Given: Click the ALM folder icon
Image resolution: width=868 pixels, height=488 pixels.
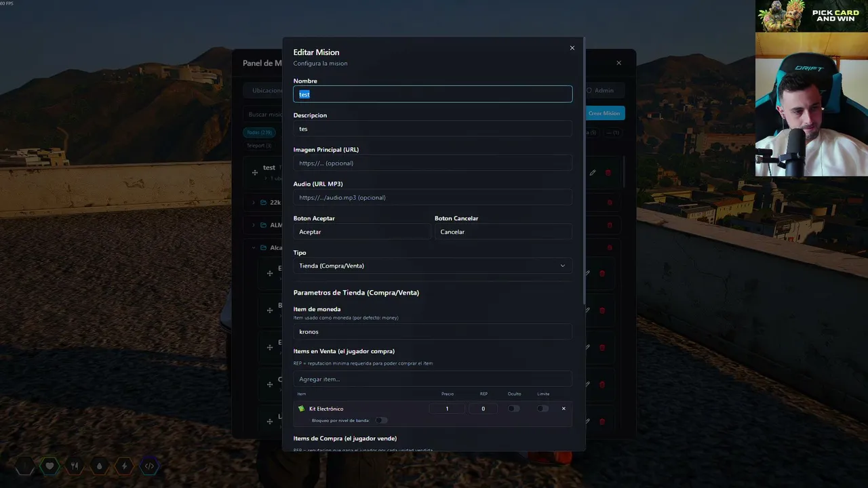Looking at the screenshot, I should point(263,225).
